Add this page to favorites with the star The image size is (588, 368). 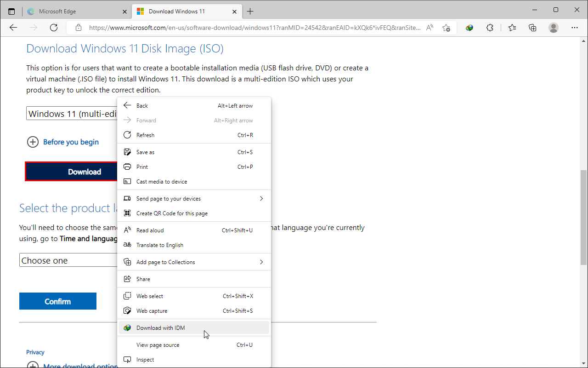click(446, 28)
